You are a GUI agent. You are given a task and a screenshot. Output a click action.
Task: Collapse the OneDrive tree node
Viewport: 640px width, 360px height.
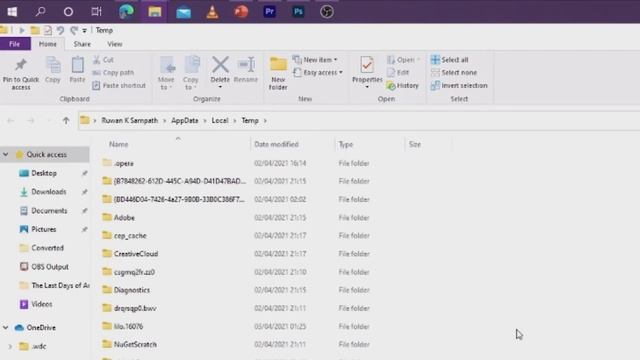pyautogui.click(x=6, y=327)
